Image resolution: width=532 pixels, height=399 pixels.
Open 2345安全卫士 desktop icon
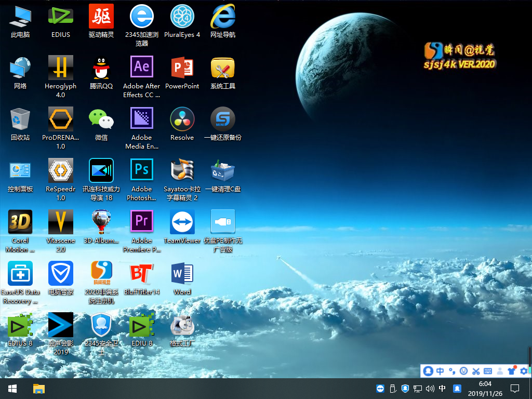click(x=101, y=325)
